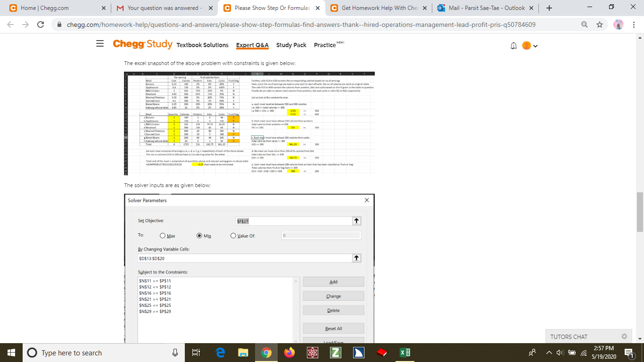
Task: Click the taskbar microphone icon
Action: coord(175,353)
